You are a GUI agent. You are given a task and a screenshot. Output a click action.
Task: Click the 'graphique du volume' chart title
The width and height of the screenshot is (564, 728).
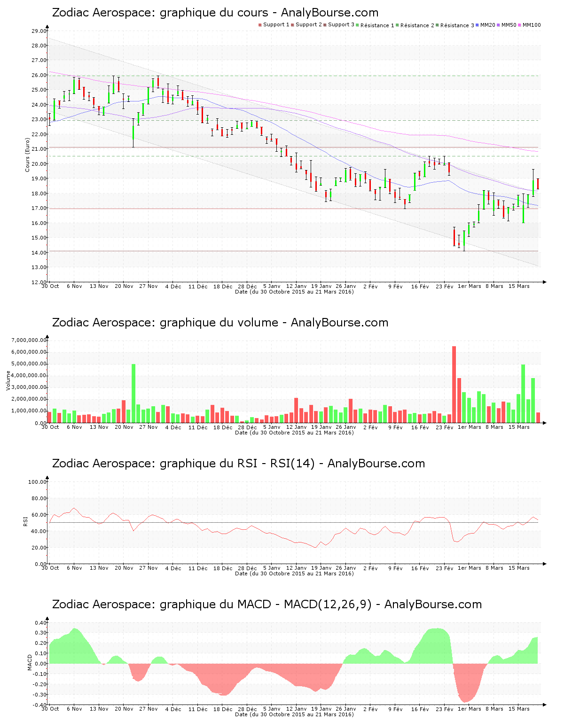point(220,323)
